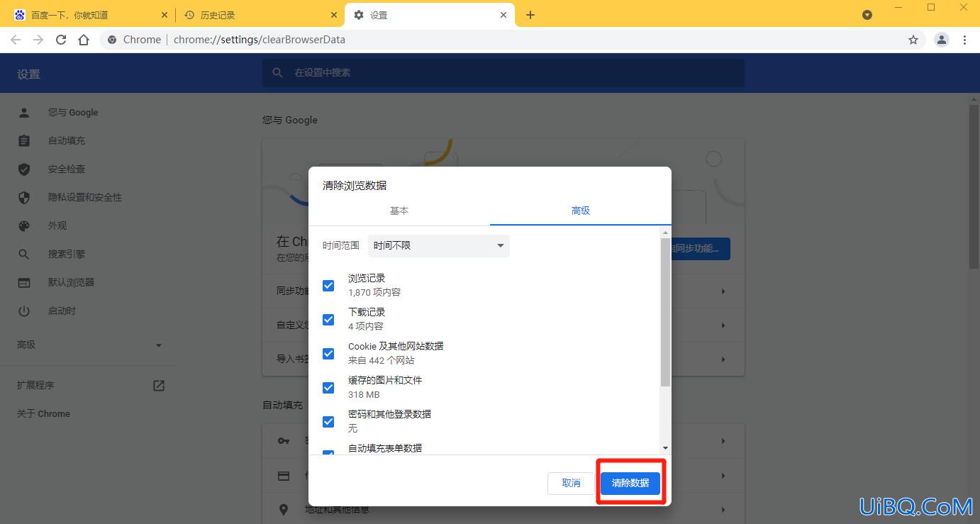This screenshot has width=980, height=524.
Task: Click dialog scrollbar up arrow
Action: tap(665, 233)
